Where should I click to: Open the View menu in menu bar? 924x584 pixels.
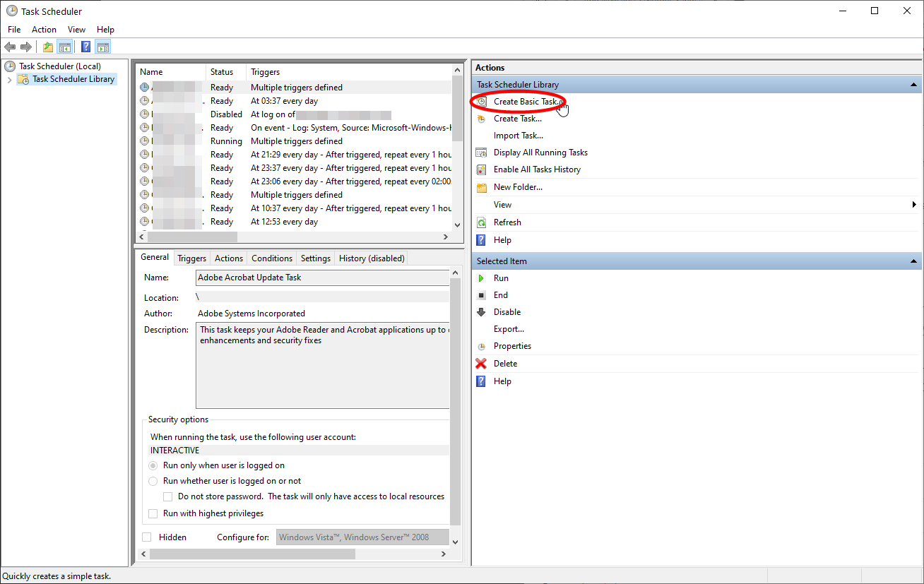76,30
